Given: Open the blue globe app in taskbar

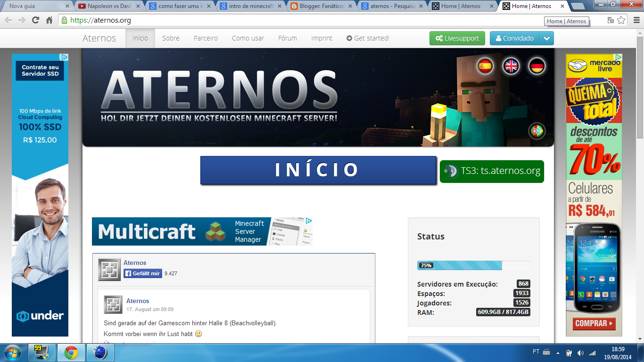Looking at the screenshot, I should [x=100, y=353].
